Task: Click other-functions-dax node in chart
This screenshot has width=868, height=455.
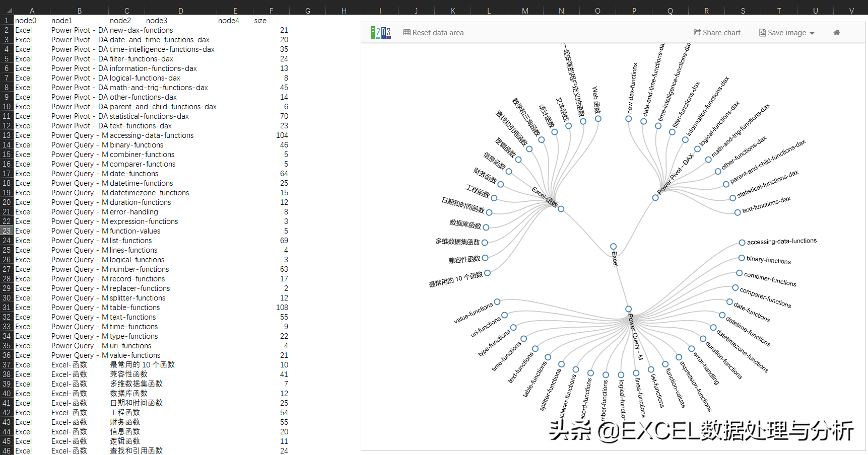Action: coord(718,172)
